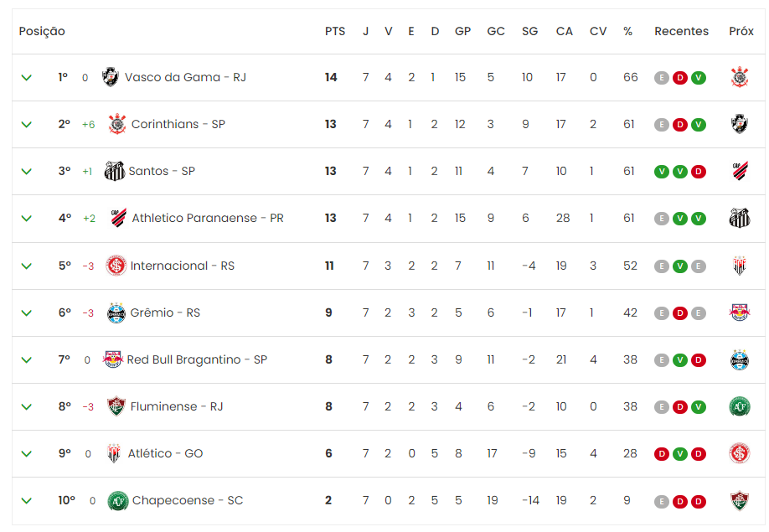Image resolution: width=769 pixels, height=532 pixels.
Task: Open the Fluminense - RJ team link
Action: tap(177, 406)
